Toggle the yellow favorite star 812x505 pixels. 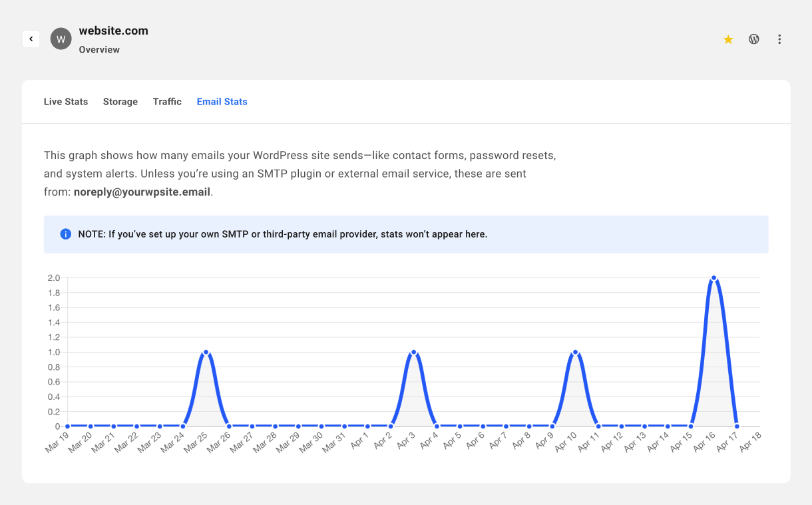click(728, 39)
